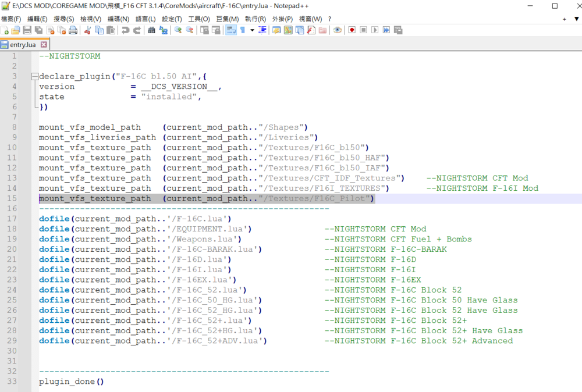Click the '/Weapons.lua' dofile string
This screenshot has height=392, width=582.
point(202,239)
